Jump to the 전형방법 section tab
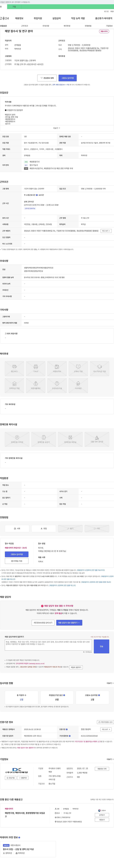114x868 pixels. tap(88, 26)
